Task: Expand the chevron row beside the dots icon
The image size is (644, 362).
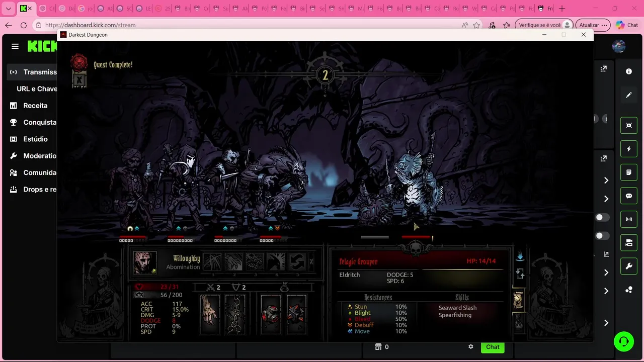Action: (x=606, y=291)
